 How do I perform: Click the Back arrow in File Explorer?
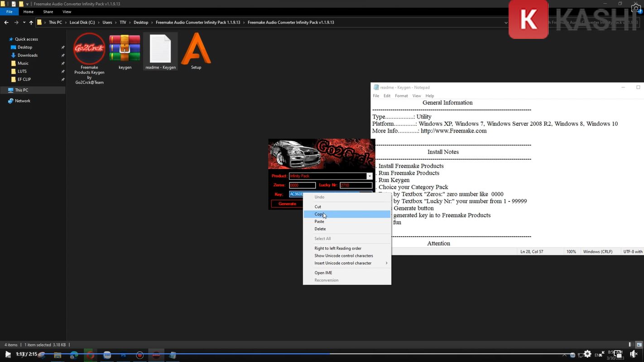click(x=6, y=22)
